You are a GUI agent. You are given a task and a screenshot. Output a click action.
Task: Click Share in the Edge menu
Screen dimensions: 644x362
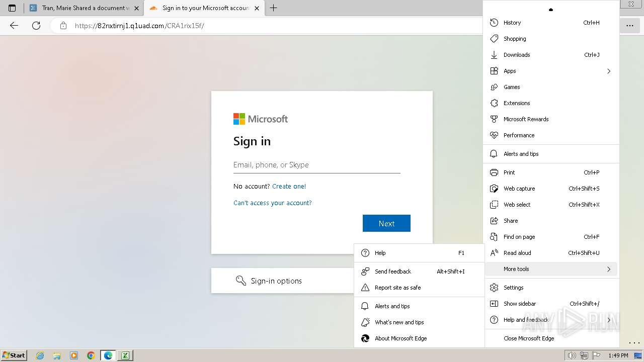(551, 221)
